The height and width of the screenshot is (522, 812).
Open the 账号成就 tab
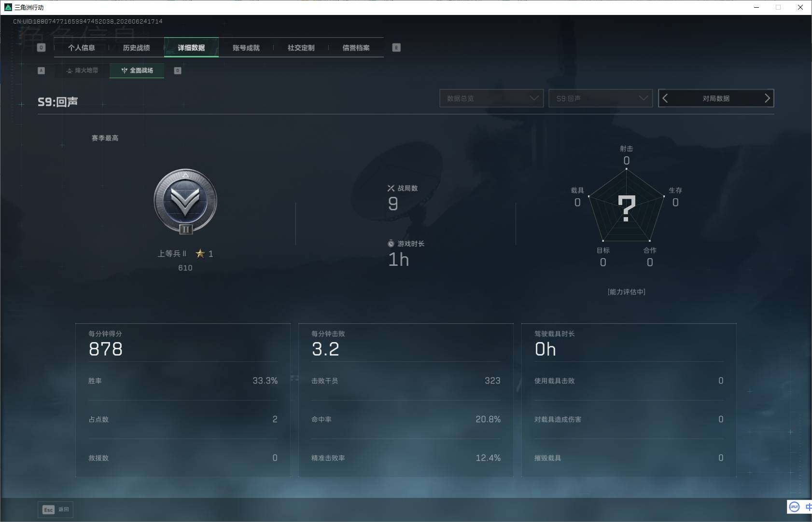click(246, 48)
